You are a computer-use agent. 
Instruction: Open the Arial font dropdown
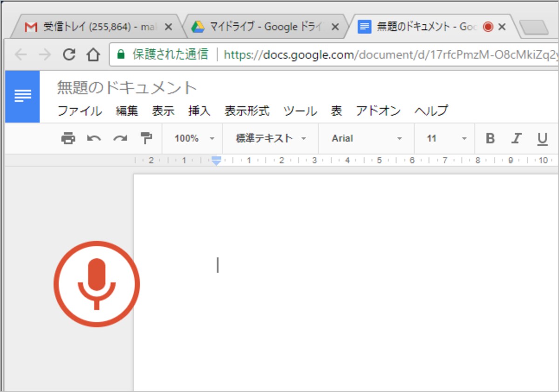coord(367,138)
